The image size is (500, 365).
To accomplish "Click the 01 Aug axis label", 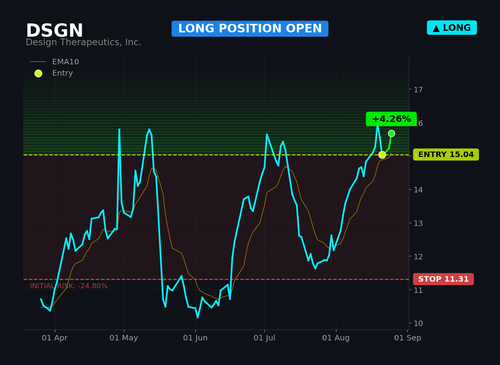I will [x=336, y=338].
